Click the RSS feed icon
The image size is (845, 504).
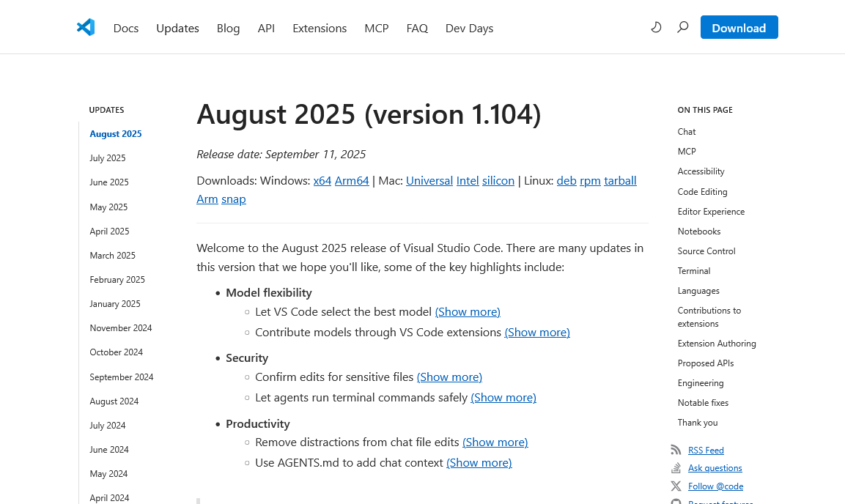point(676,450)
